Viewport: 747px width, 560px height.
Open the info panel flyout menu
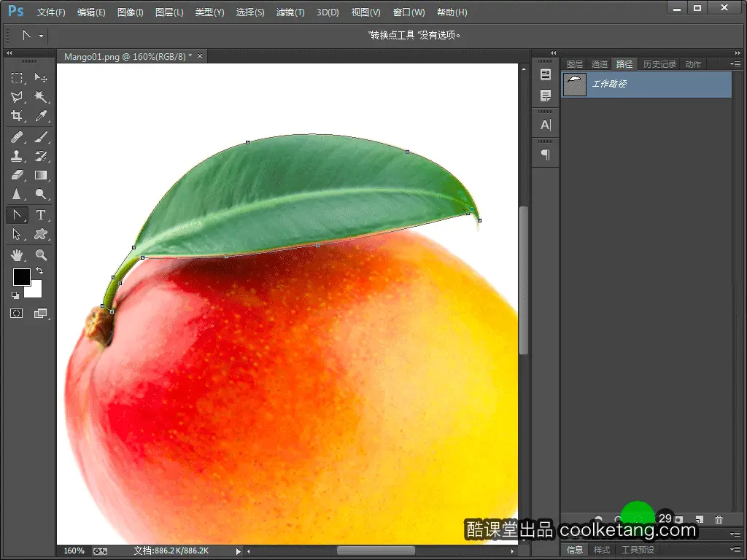click(735, 549)
